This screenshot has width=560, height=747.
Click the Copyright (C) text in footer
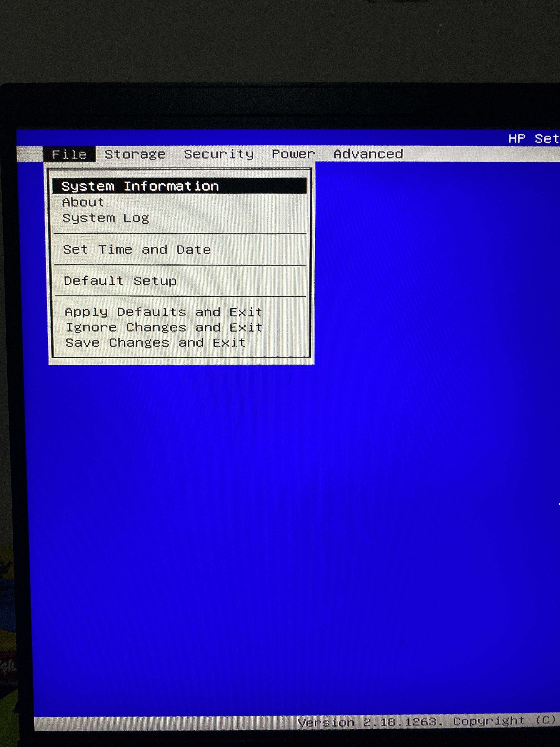(504, 721)
